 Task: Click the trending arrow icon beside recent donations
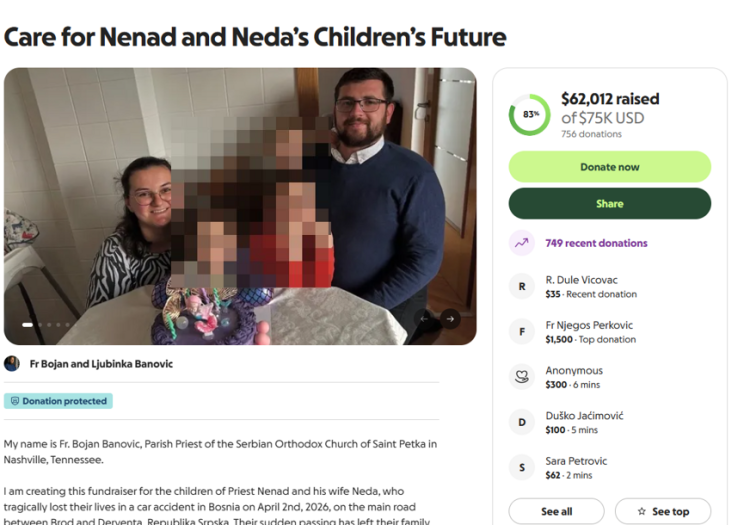[521, 243]
